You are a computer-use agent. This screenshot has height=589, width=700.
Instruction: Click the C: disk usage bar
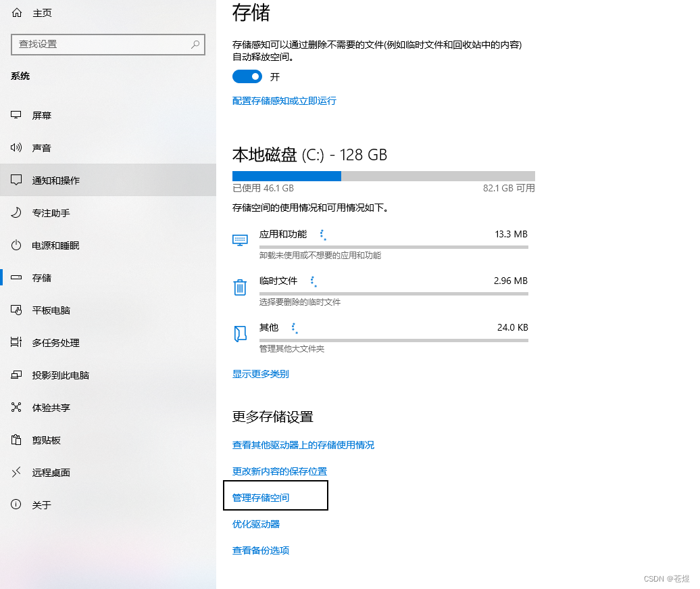click(x=384, y=176)
